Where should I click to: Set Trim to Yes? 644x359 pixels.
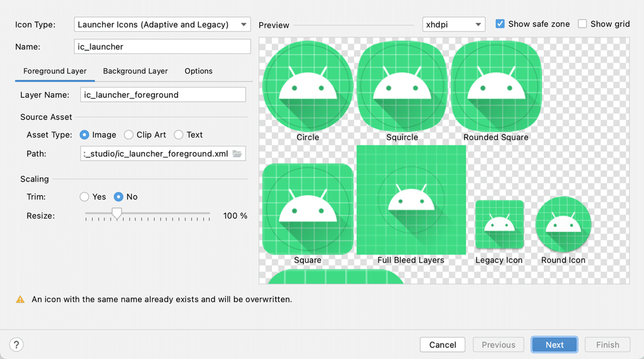pyautogui.click(x=84, y=197)
